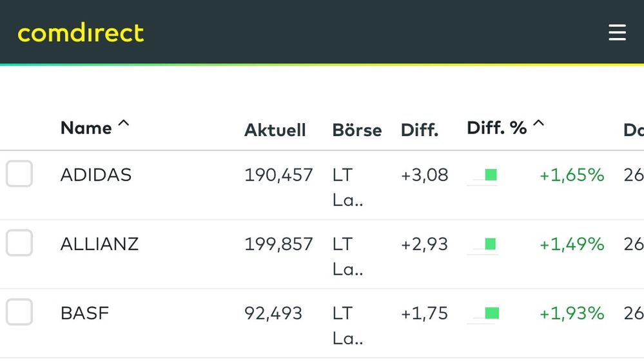
Task: Open the ALLIANZ stock entry
Action: tap(99, 244)
